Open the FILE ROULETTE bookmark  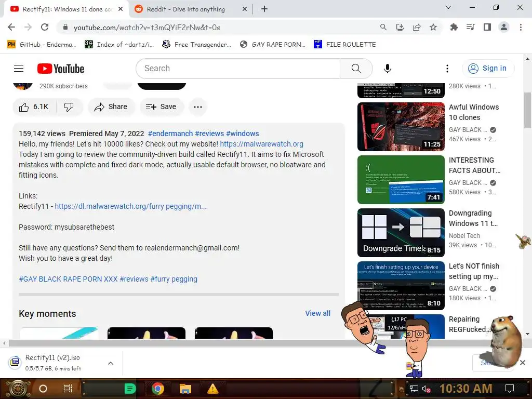coord(345,44)
